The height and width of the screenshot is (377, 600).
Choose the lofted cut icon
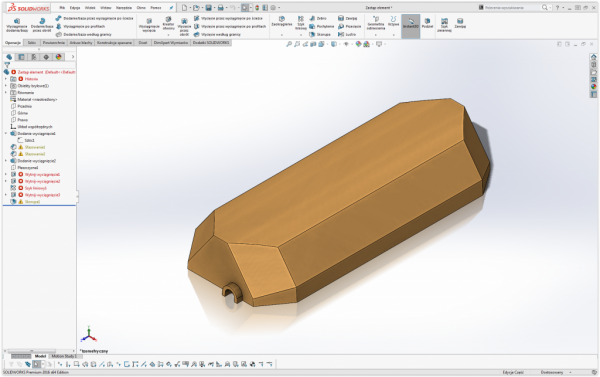(x=197, y=26)
